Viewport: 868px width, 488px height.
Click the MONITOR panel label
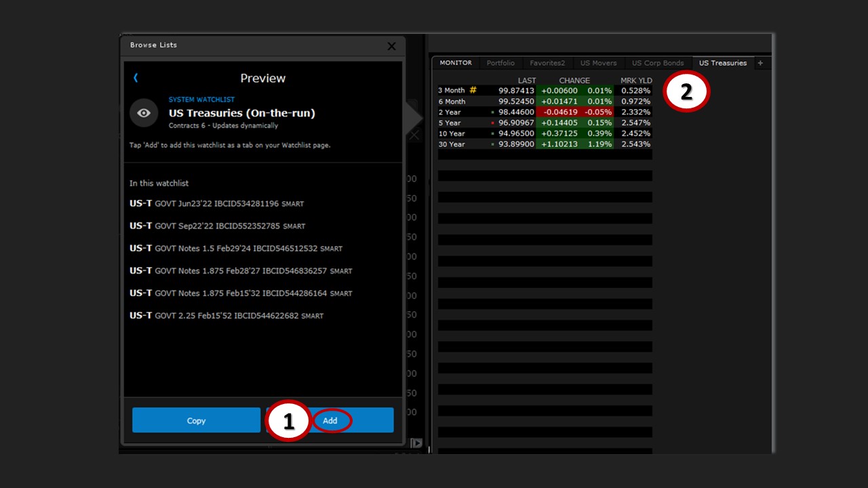[x=456, y=63]
